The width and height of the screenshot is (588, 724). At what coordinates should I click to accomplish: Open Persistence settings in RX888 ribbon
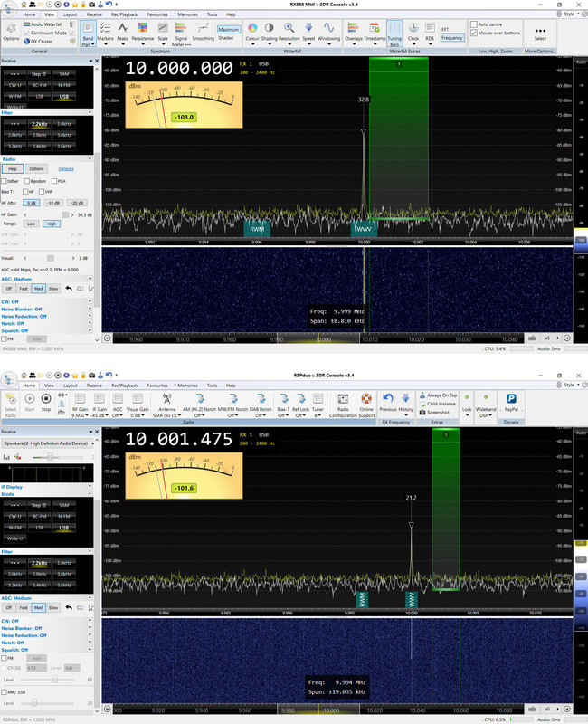143,33
